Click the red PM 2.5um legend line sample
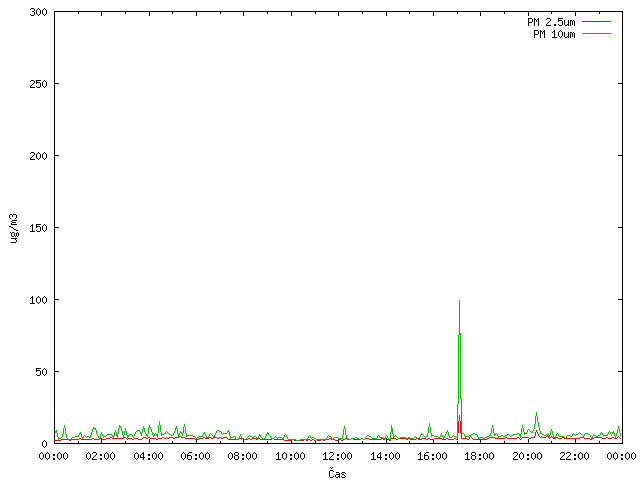640x480 pixels. point(596,22)
